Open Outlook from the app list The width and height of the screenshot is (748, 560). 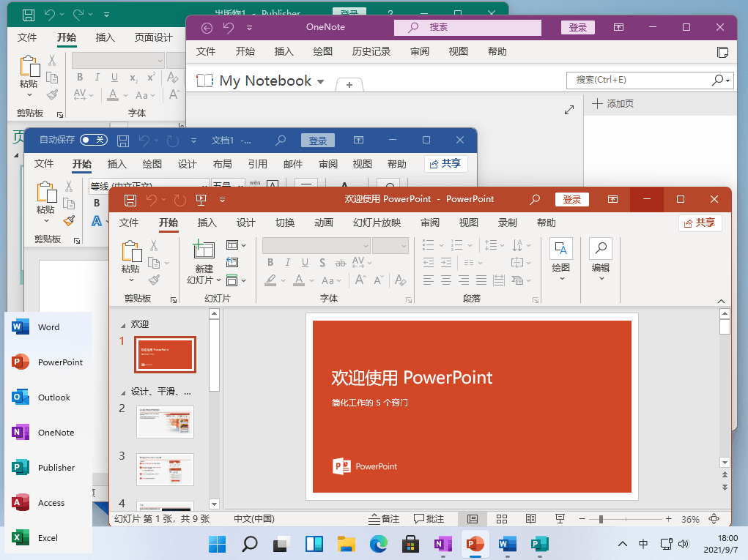click(x=48, y=397)
